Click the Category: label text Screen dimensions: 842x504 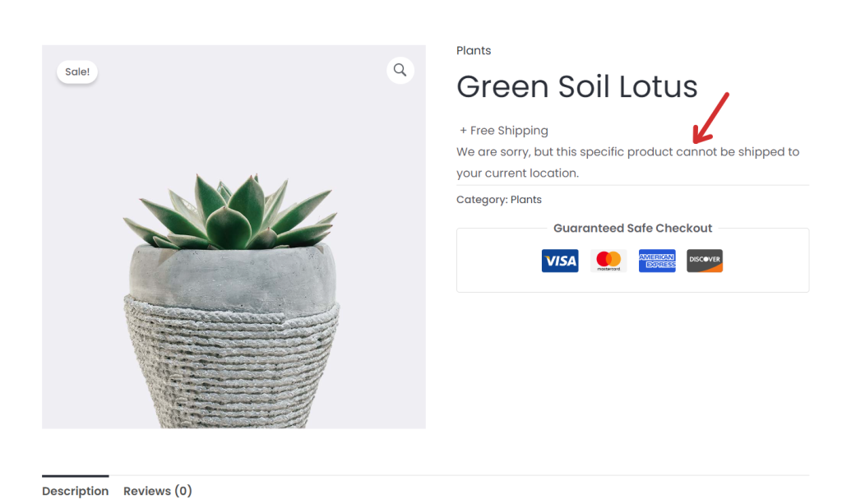(482, 200)
